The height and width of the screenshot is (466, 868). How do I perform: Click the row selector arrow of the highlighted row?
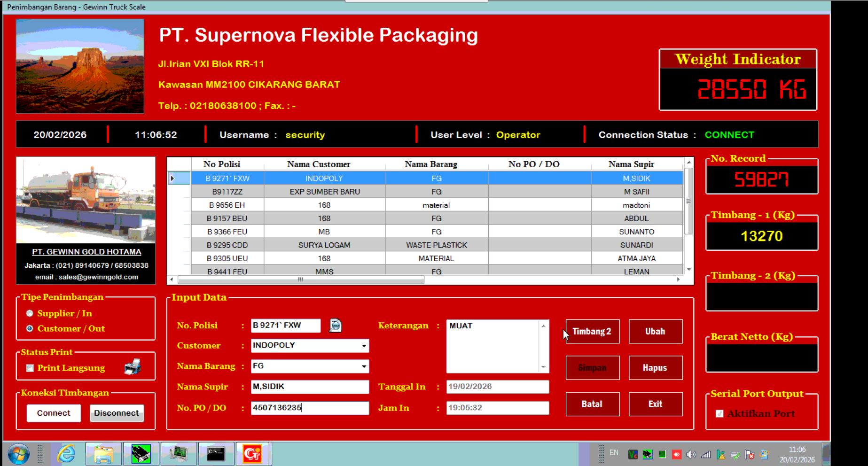coord(179,179)
